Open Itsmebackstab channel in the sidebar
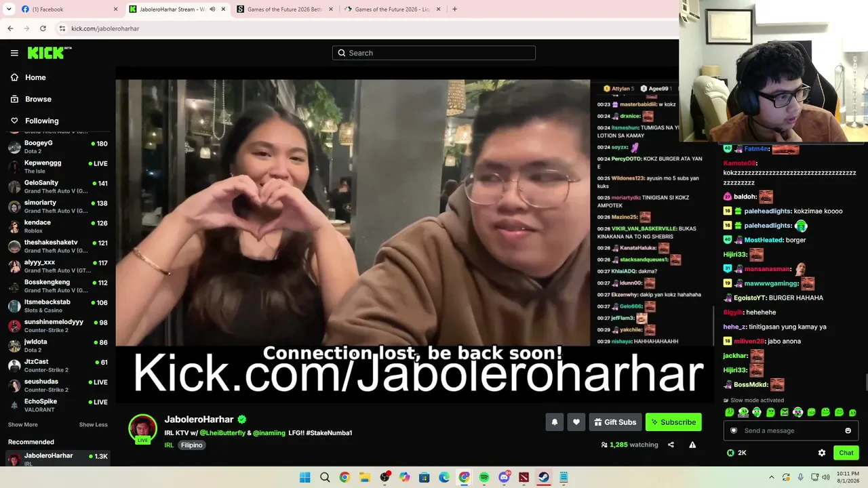This screenshot has height=488, width=868. click(58, 306)
